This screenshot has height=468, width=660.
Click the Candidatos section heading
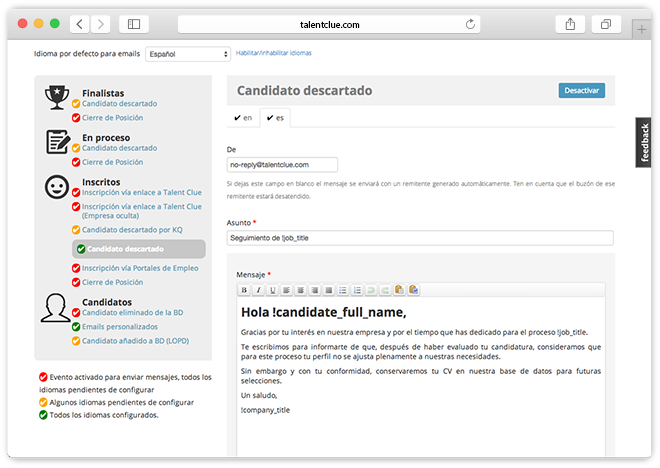pos(107,302)
